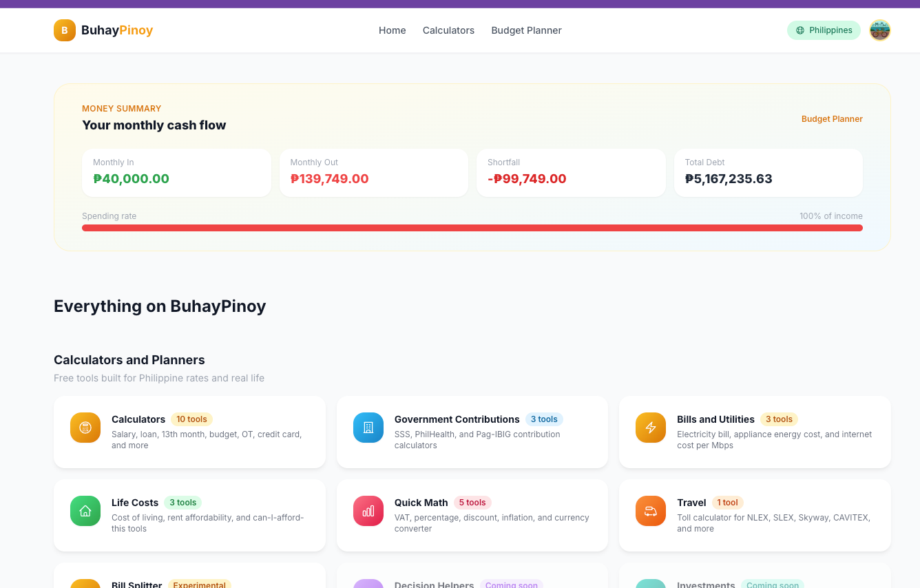The height and width of the screenshot is (588, 920).
Task: Click the Government Contributions blue building icon
Action: pyautogui.click(x=368, y=428)
